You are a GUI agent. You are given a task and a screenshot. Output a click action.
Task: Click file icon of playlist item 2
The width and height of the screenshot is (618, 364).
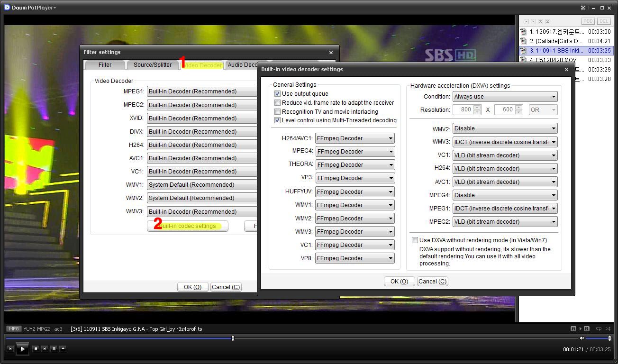click(x=524, y=41)
